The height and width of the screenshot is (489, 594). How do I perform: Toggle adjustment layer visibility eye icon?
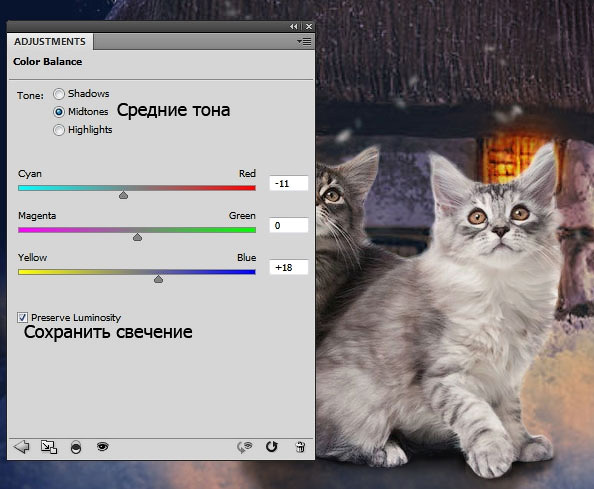click(x=102, y=447)
